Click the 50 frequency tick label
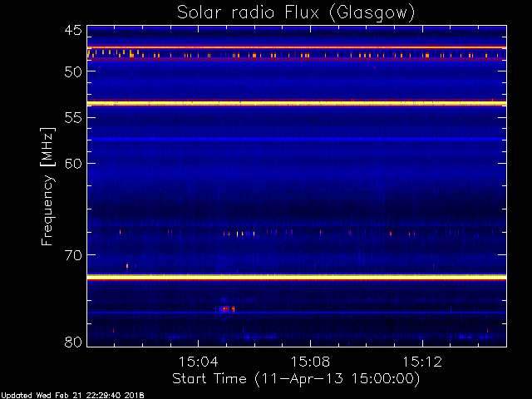The image size is (532, 399). 73,71
